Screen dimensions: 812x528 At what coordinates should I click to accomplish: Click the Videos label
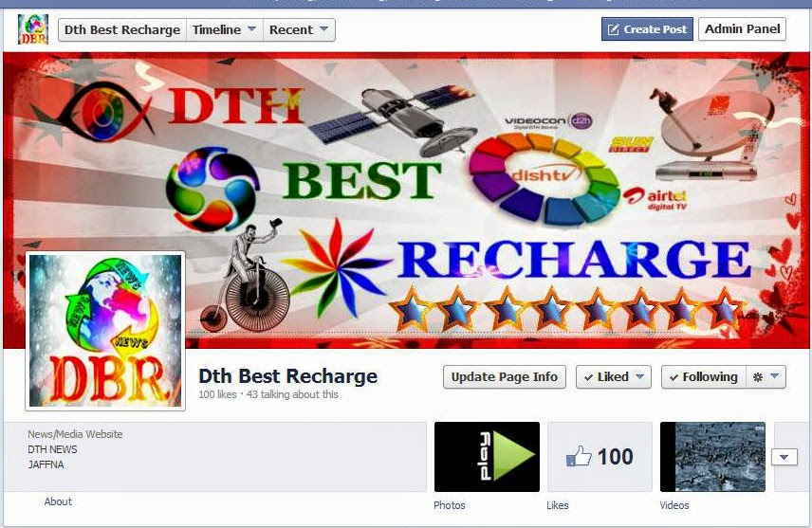click(674, 505)
